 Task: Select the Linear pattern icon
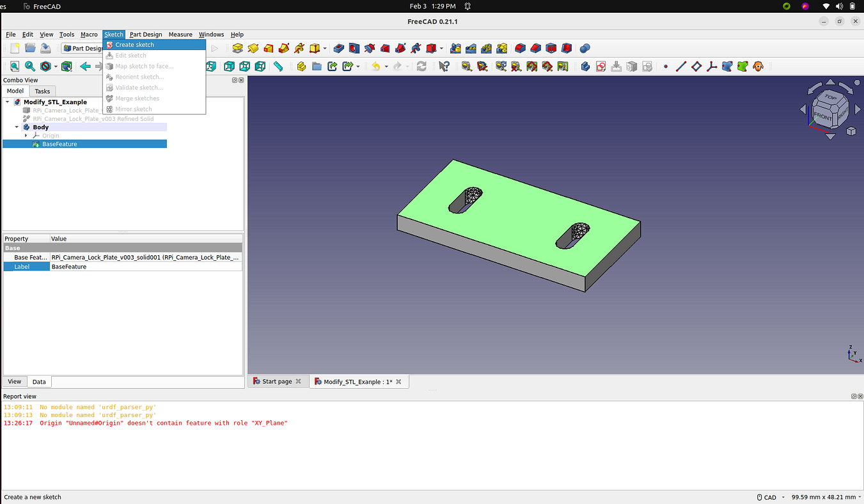pyautogui.click(x=471, y=48)
